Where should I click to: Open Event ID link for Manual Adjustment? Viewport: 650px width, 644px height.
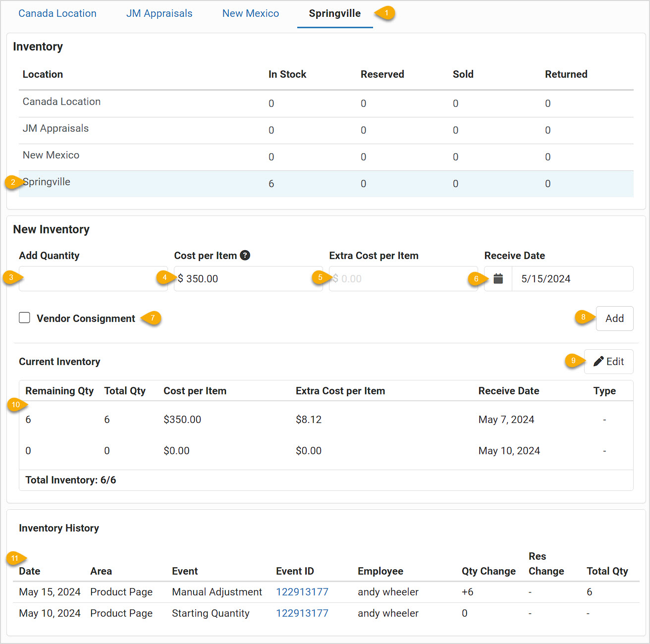point(302,592)
